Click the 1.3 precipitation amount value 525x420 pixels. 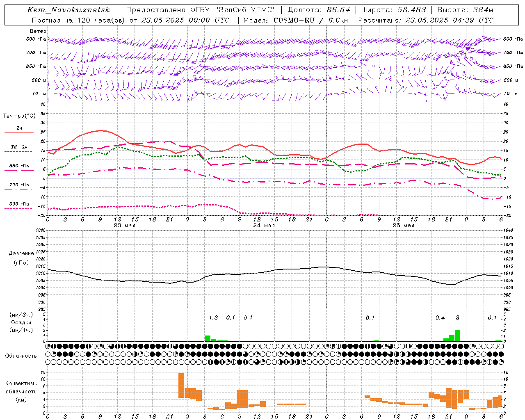(x=213, y=317)
